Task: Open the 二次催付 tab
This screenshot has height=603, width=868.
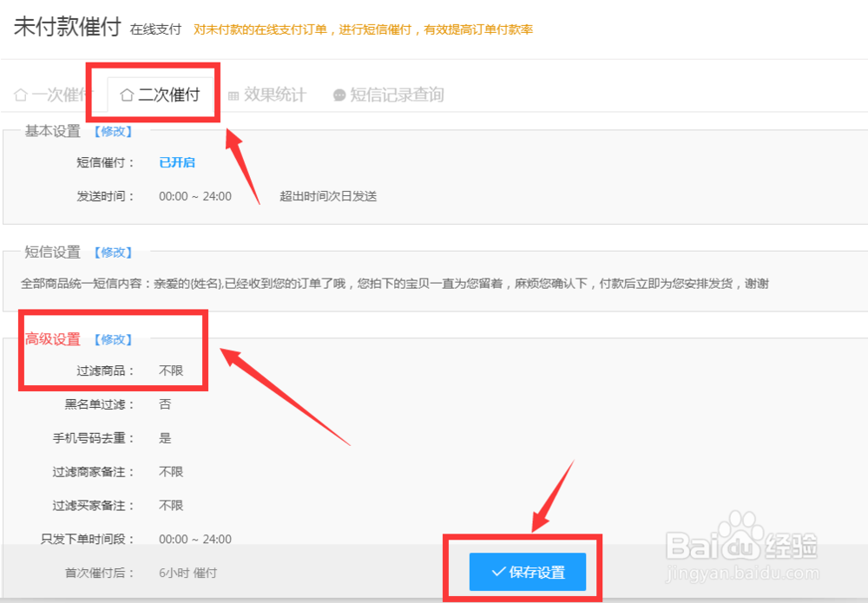Action: pos(160,95)
